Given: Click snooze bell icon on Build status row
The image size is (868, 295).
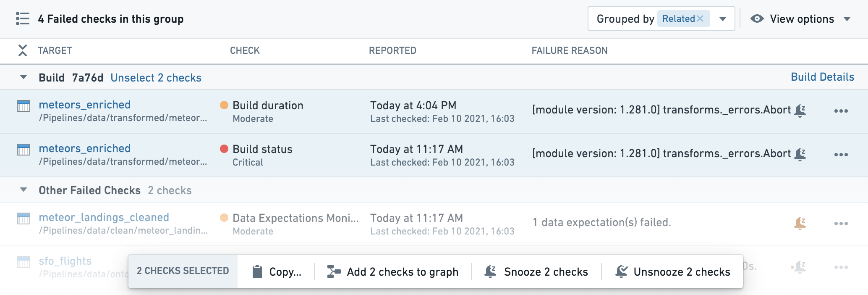Looking at the screenshot, I should click(800, 154).
